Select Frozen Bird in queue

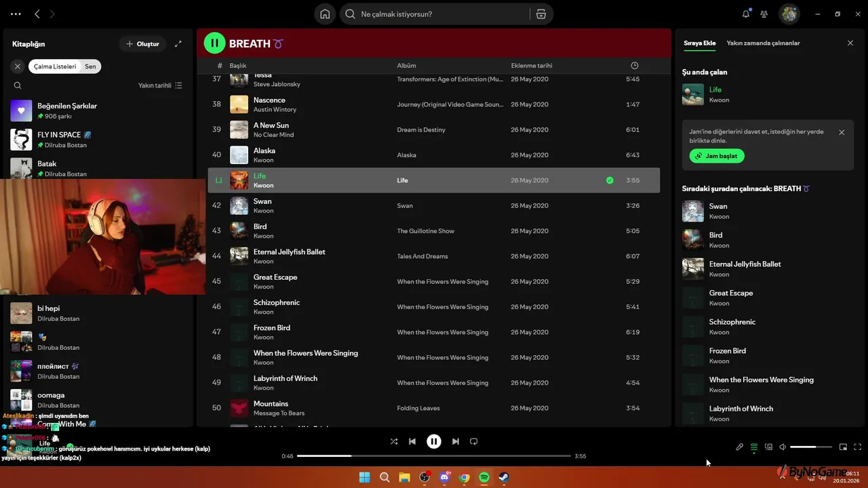[766, 356]
